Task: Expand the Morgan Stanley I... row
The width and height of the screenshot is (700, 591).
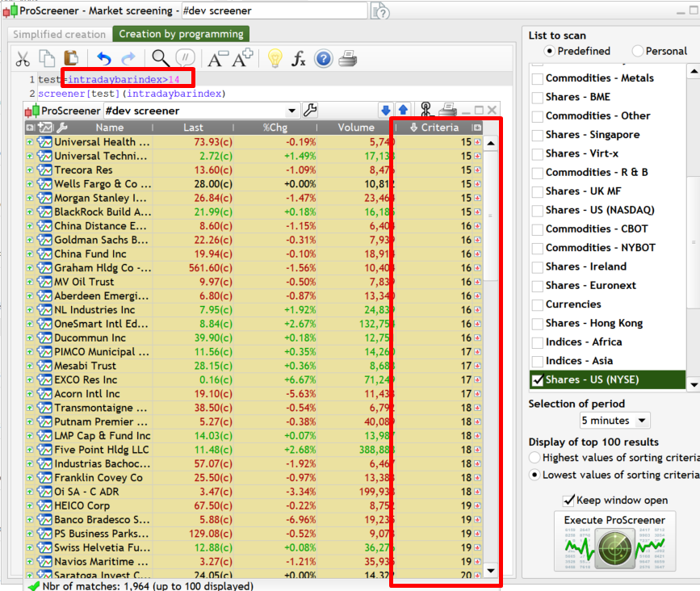Action: 29,198
